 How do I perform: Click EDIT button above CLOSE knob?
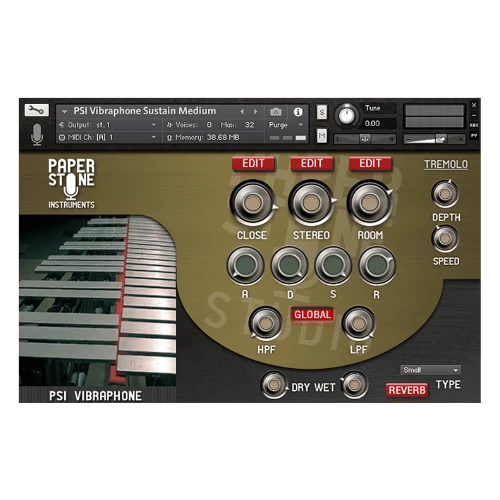(253, 164)
